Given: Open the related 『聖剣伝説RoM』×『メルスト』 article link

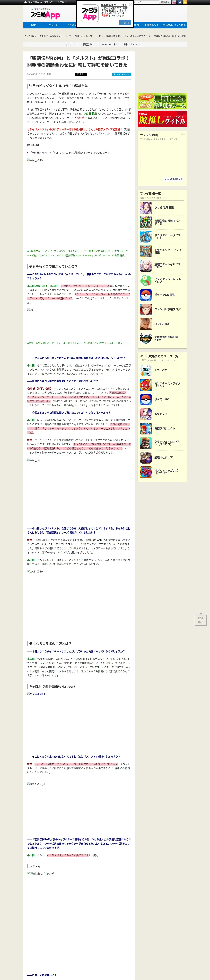Looking at the screenshot, I should 68,153.
